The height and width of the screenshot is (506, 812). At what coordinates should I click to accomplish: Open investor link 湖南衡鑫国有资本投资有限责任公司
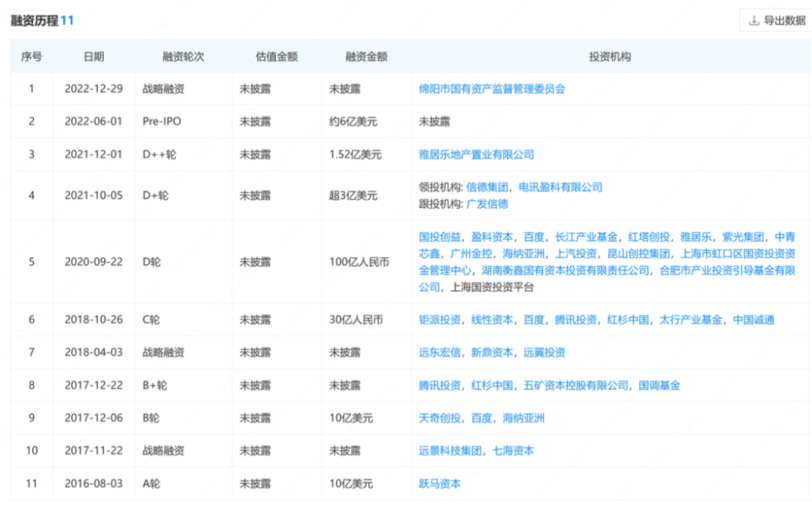tap(565, 271)
